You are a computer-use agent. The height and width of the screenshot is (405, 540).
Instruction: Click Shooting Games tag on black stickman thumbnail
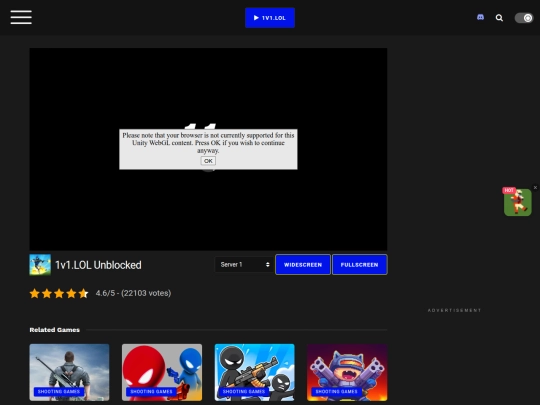(x=244, y=392)
